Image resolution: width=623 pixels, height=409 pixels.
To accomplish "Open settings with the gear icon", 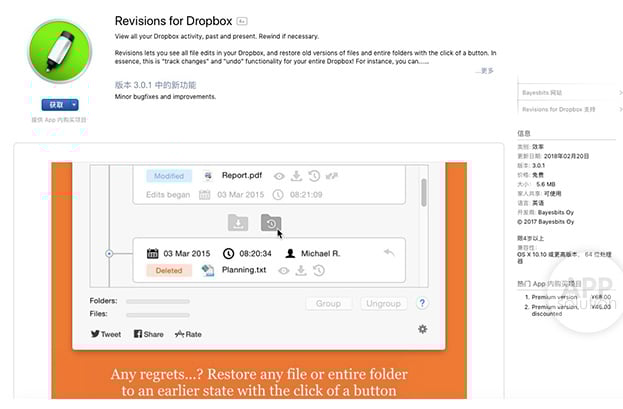I will [x=422, y=329].
